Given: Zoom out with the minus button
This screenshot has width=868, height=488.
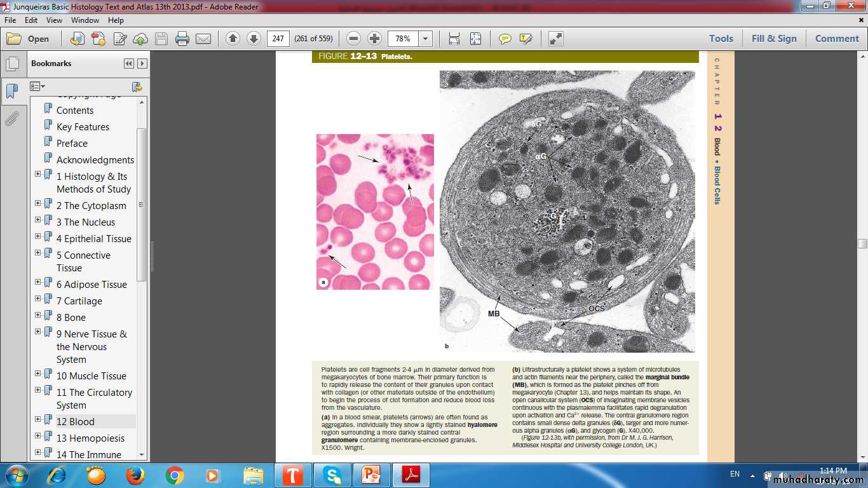Looking at the screenshot, I should pos(354,39).
